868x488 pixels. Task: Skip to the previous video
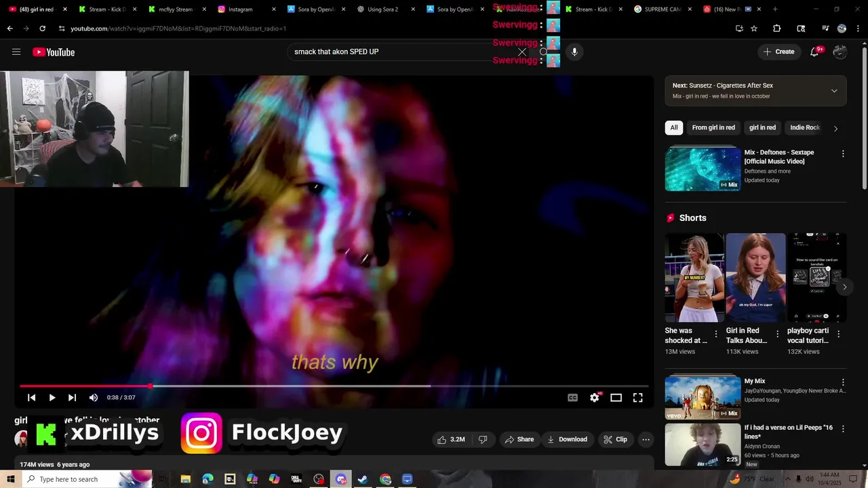tap(31, 398)
